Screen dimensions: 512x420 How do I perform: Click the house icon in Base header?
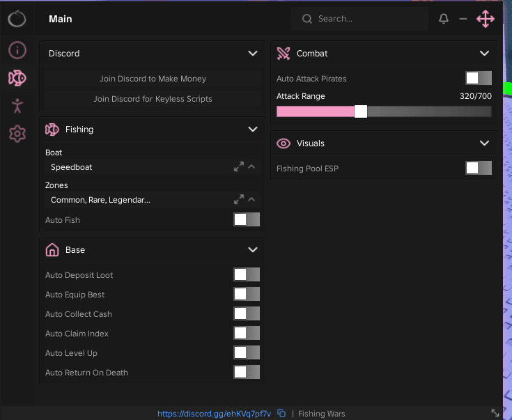click(52, 250)
